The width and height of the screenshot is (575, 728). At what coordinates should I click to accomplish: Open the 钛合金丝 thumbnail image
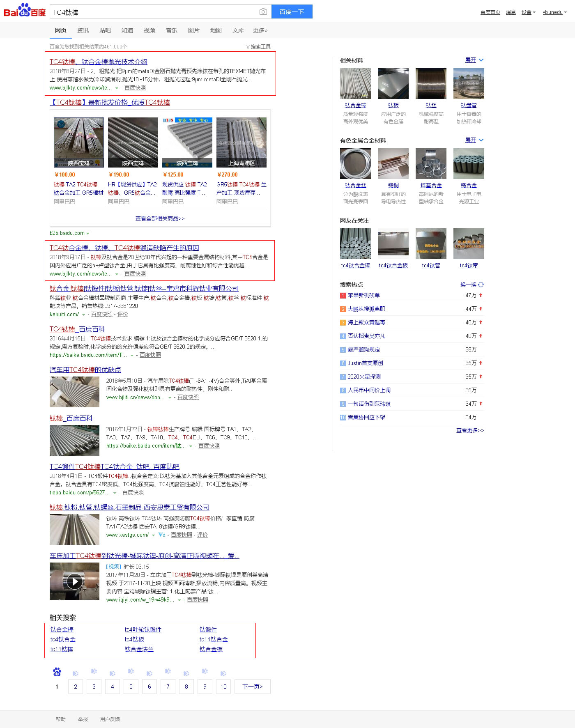tap(356, 164)
